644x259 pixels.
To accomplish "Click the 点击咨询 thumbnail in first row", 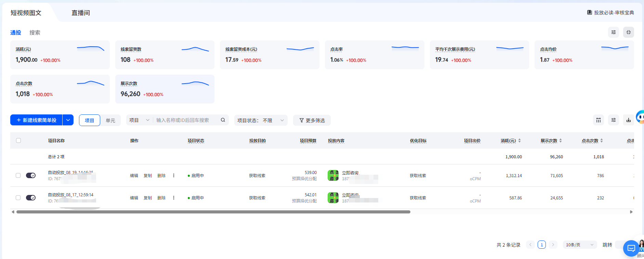I will 333,175.
